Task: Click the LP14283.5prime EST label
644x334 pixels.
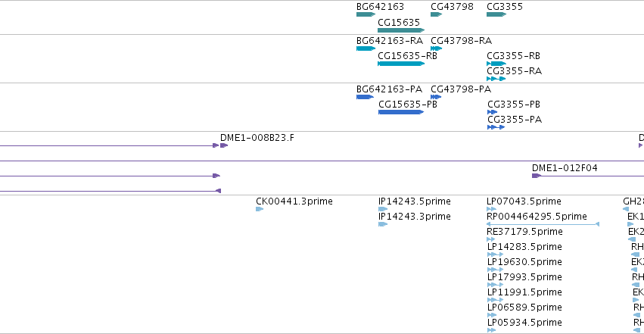Action: pos(524,247)
